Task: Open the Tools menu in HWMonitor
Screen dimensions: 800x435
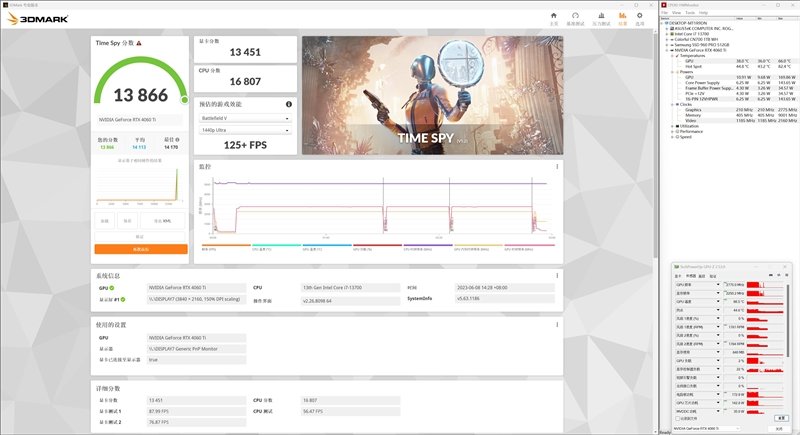Action: pos(690,13)
